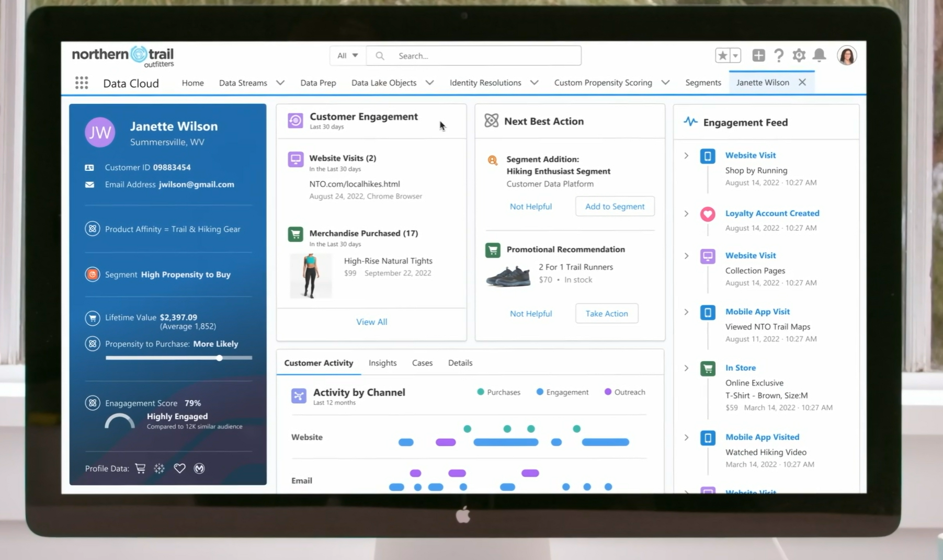Open the Segments nav item

tap(703, 83)
